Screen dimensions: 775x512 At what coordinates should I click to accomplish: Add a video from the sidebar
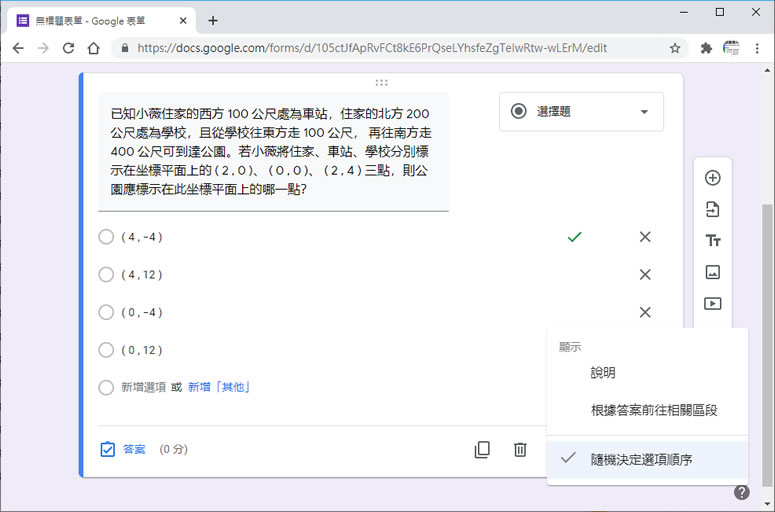click(713, 303)
